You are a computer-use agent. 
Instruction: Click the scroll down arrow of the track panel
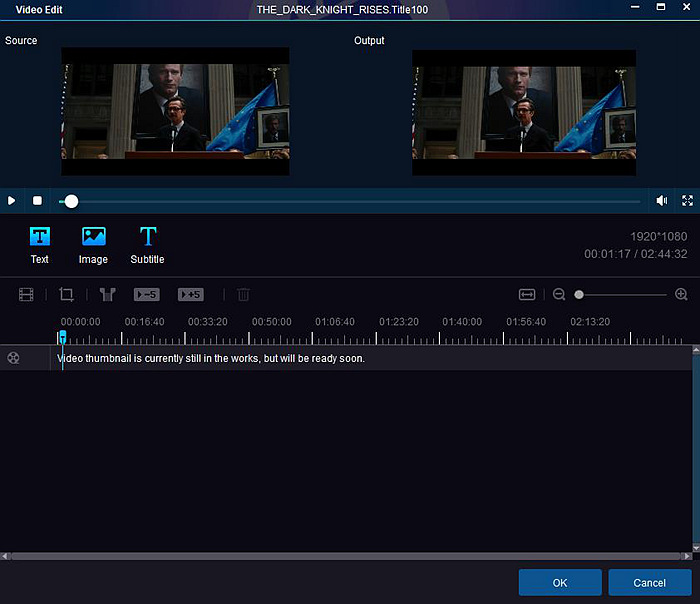696,548
